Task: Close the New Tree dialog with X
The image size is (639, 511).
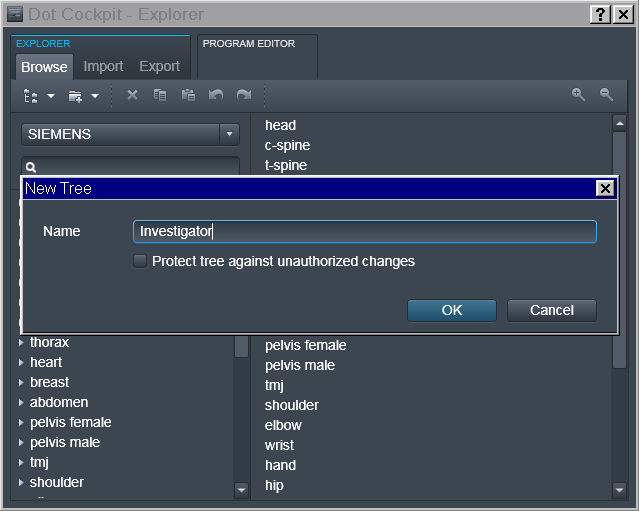Action: click(605, 188)
